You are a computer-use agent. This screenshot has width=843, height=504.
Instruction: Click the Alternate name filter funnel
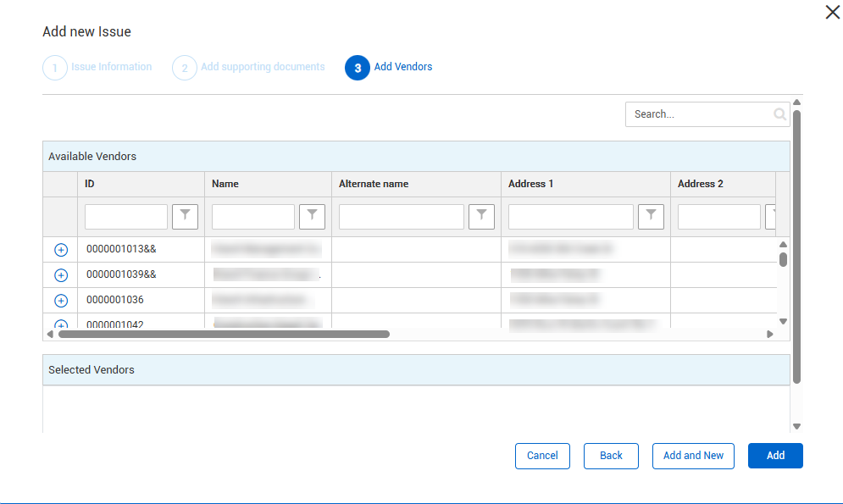pyautogui.click(x=481, y=217)
